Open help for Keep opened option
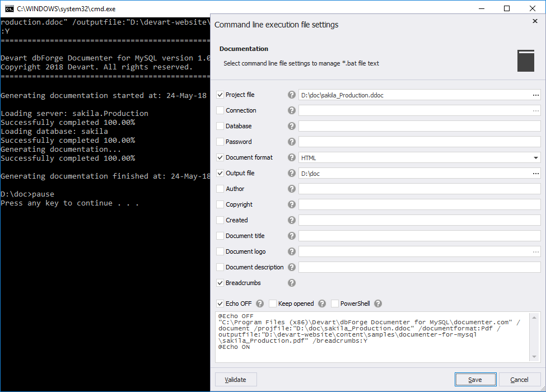The height and width of the screenshot is (392, 546). (x=322, y=304)
